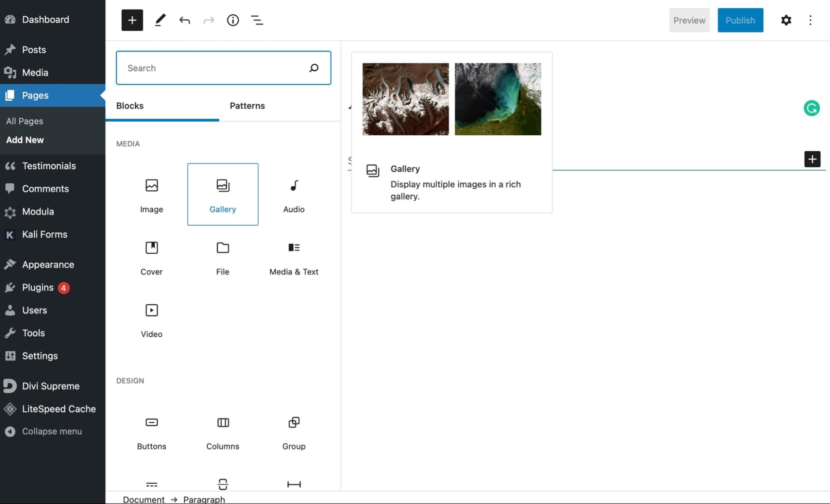This screenshot has height=504, width=830.
Task: Click the Grammarly icon in the editor
Action: tap(811, 108)
